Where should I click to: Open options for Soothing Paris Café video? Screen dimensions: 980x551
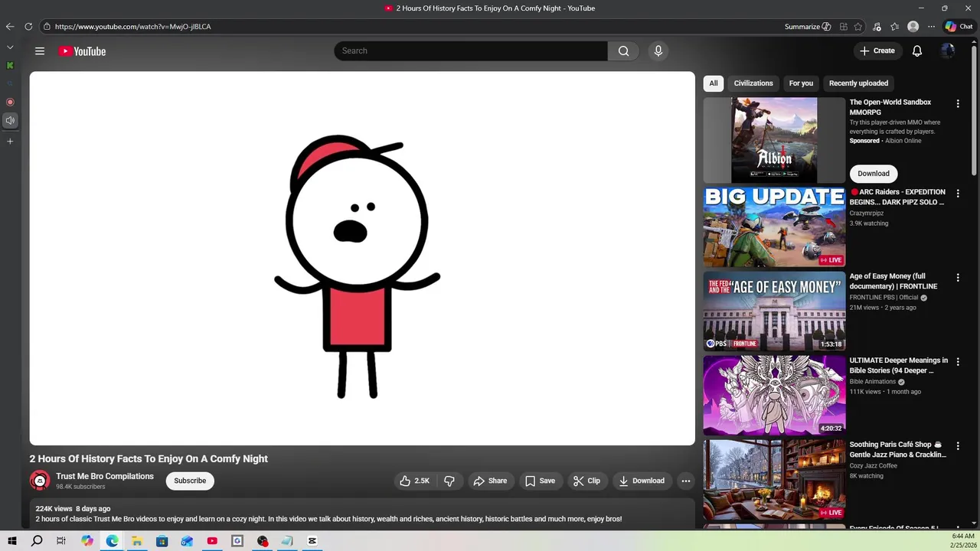(958, 446)
